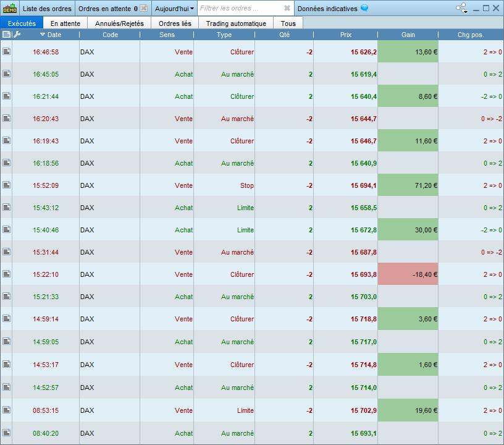The height and width of the screenshot is (445, 504).
Task: Open the column settings wrench icon
Action: point(17,35)
